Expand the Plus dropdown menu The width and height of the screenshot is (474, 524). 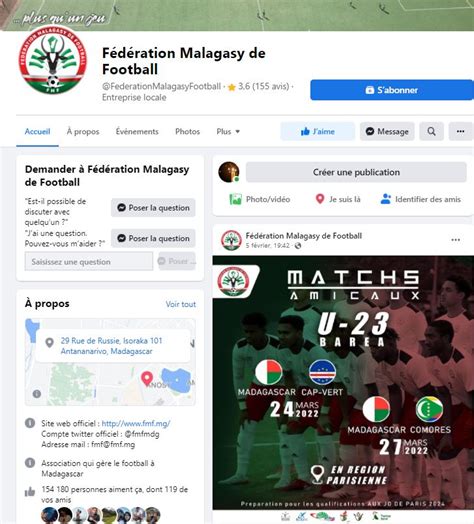click(x=228, y=132)
